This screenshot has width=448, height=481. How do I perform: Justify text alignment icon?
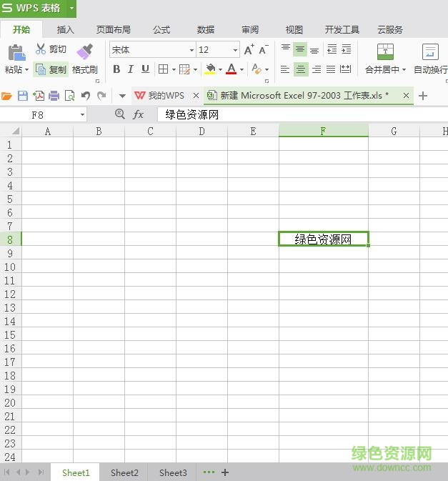click(331, 69)
